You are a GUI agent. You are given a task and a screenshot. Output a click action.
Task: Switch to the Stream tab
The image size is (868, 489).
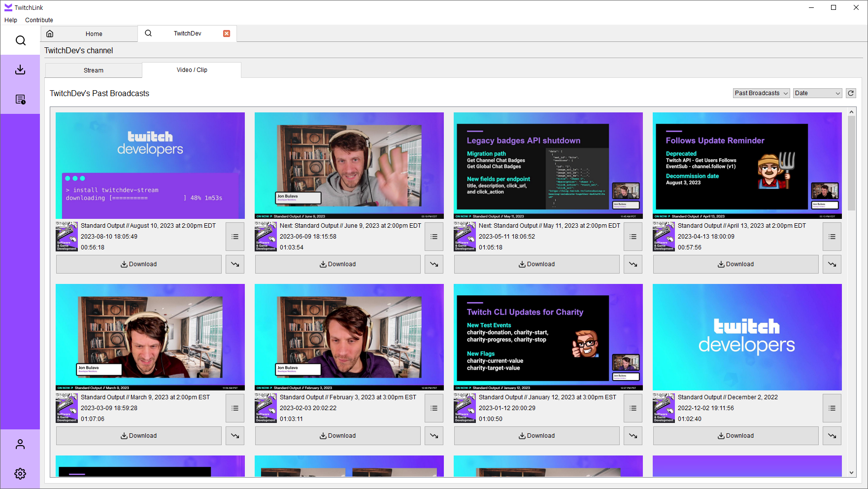pyautogui.click(x=94, y=70)
